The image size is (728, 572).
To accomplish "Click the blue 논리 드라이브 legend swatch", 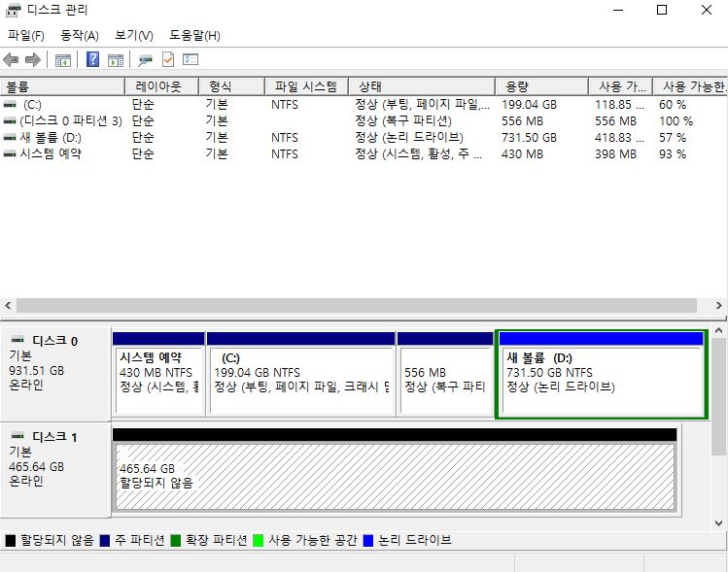I will click(x=368, y=541).
